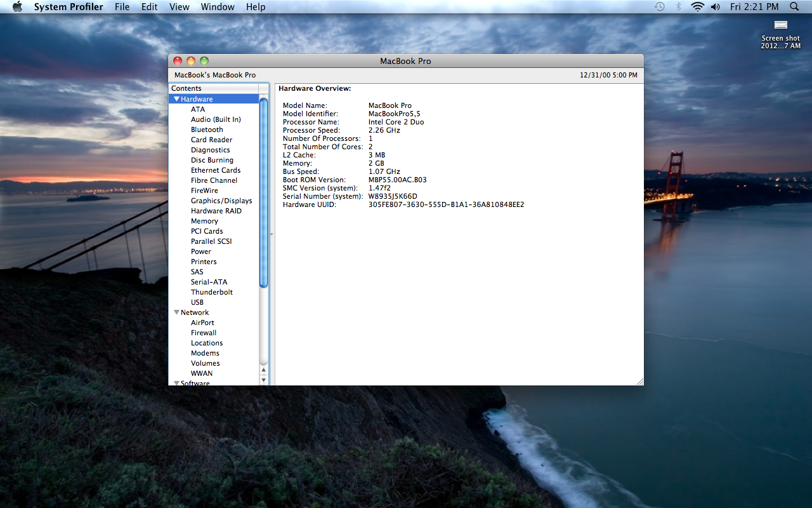
Task: Select Volumes under Network
Action: pos(206,363)
